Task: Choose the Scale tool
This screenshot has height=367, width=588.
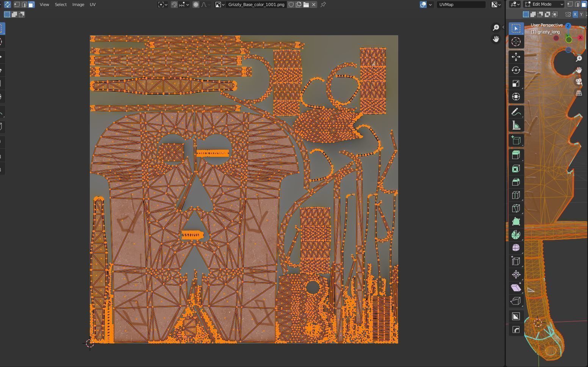Action: point(516,83)
